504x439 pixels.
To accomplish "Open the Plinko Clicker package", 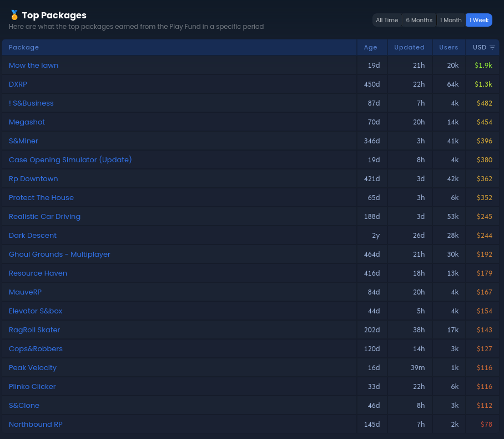I will [32, 387].
